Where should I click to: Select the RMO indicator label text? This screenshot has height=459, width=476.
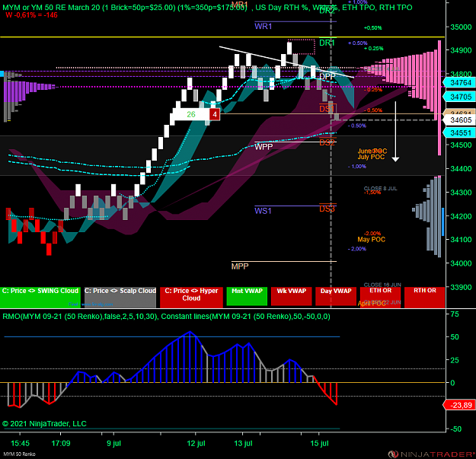(x=166, y=317)
